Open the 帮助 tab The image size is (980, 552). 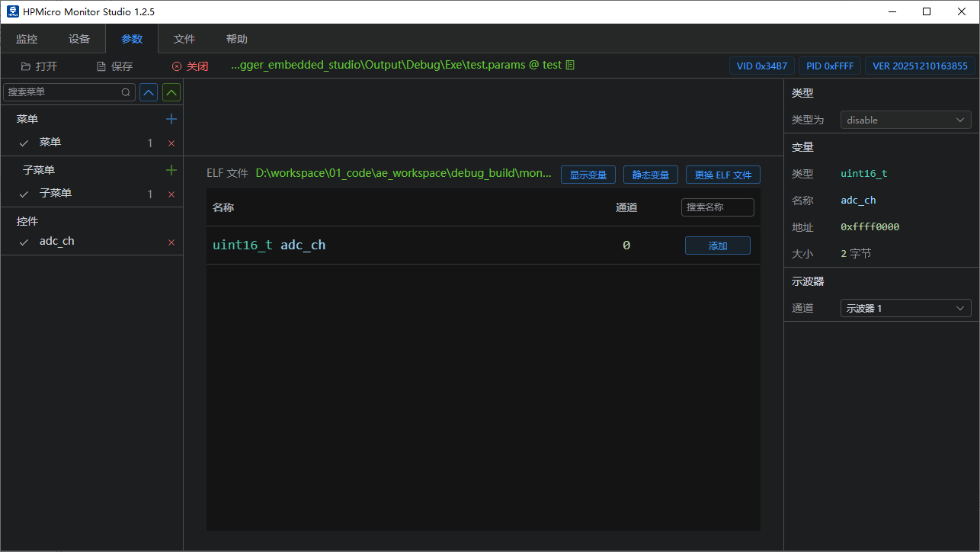click(237, 39)
